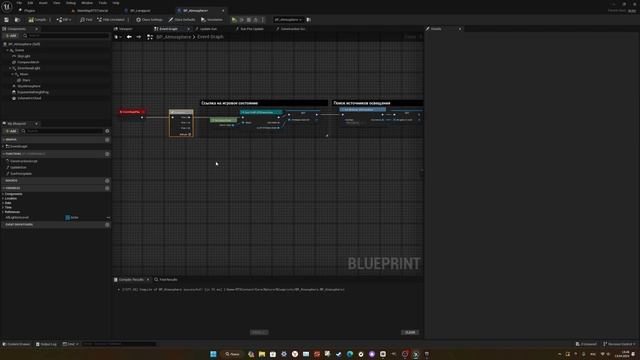
Task: Open the Find tool in toolbar
Action: coord(86,20)
